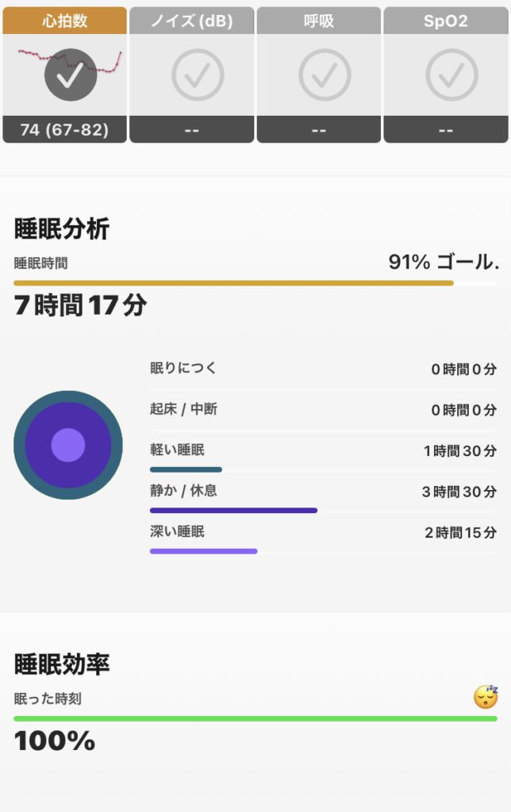
Task: Tap the 74 (67-82) heart rate value
Action: tap(65, 129)
